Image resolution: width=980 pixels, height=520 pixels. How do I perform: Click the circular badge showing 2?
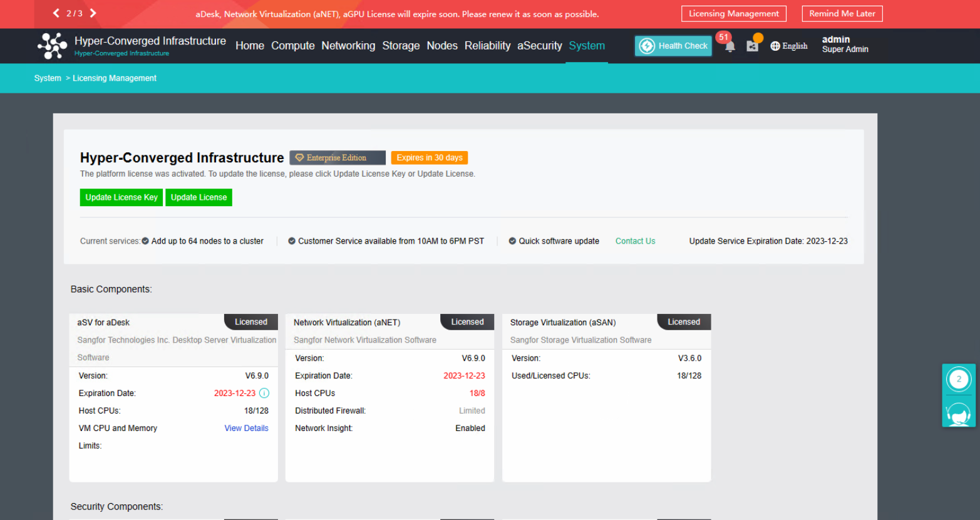(x=959, y=379)
